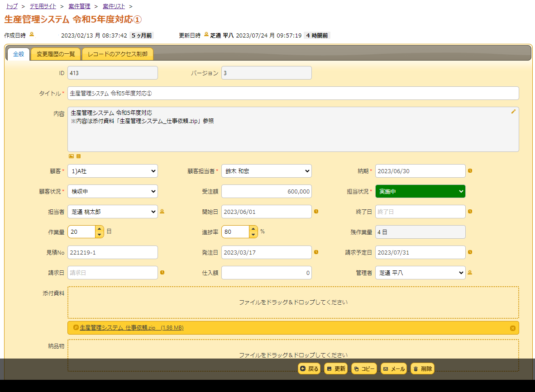Expand the 顧客 dropdown showing 1)A社
The height and width of the screenshot is (392, 535).
coord(113,171)
